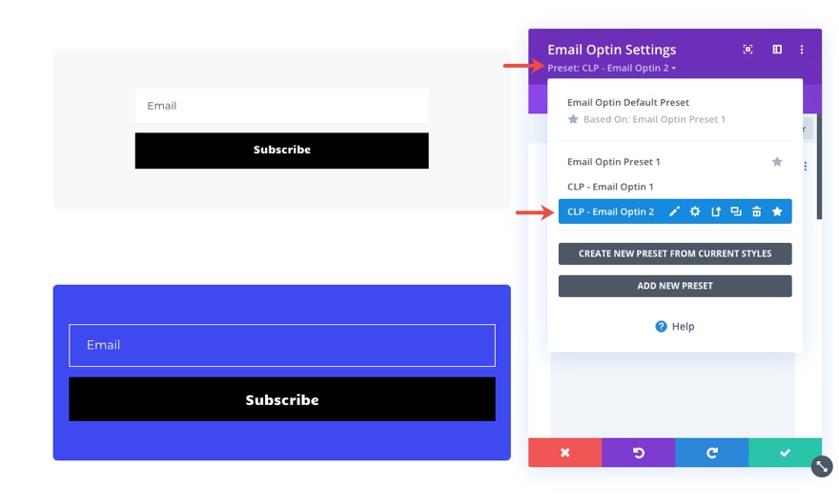Toggle default star on CLP - Email Optin 2

point(777,212)
